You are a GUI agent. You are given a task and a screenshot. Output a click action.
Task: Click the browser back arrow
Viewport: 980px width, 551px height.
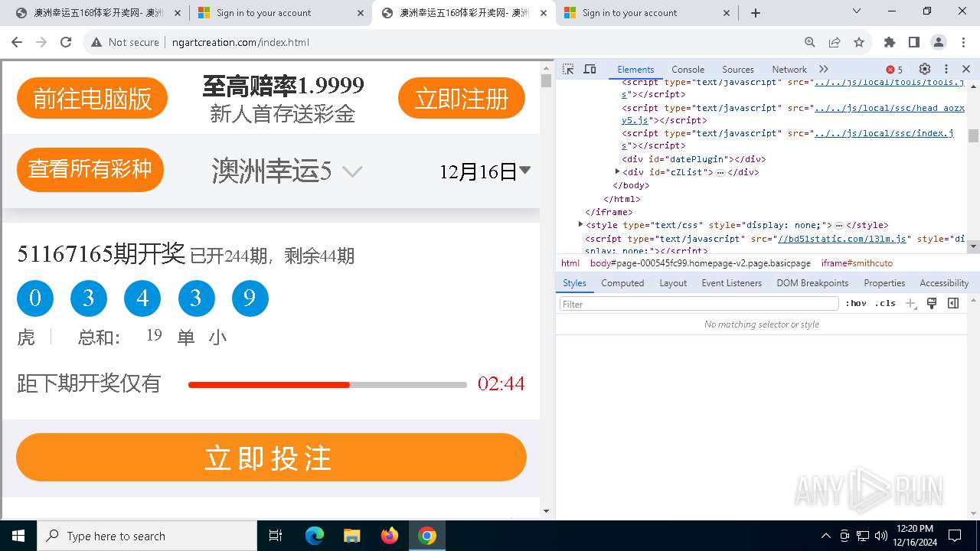click(17, 42)
